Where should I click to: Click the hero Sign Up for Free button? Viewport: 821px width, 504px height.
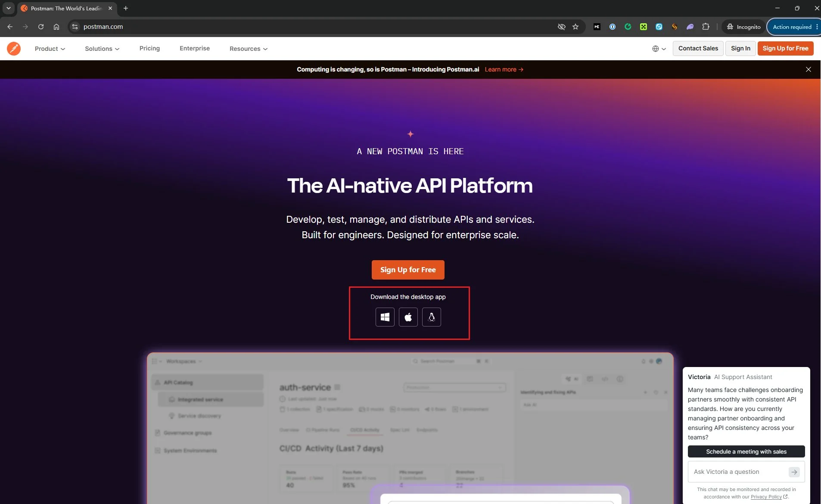click(408, 270)
